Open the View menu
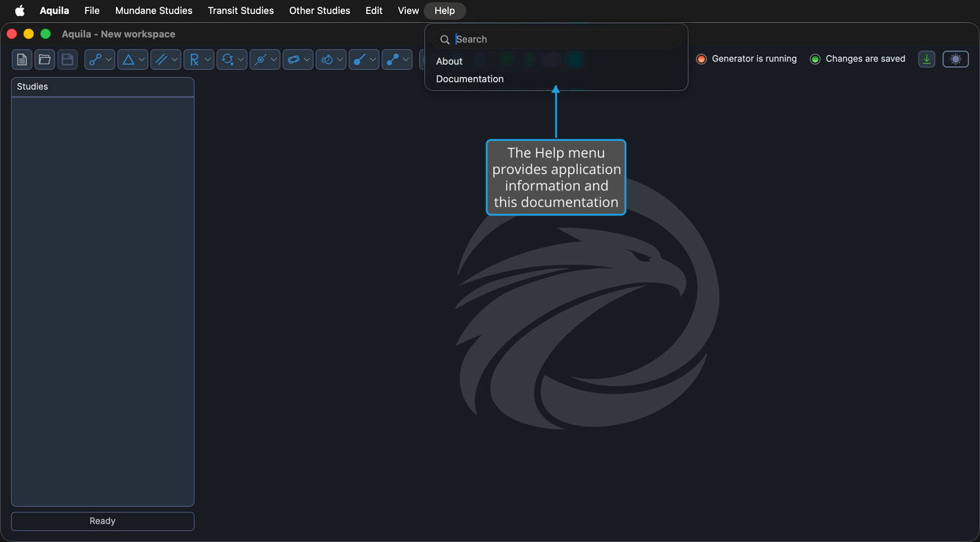The height and width of the screenshot is (542, 980). coord(408,11)
